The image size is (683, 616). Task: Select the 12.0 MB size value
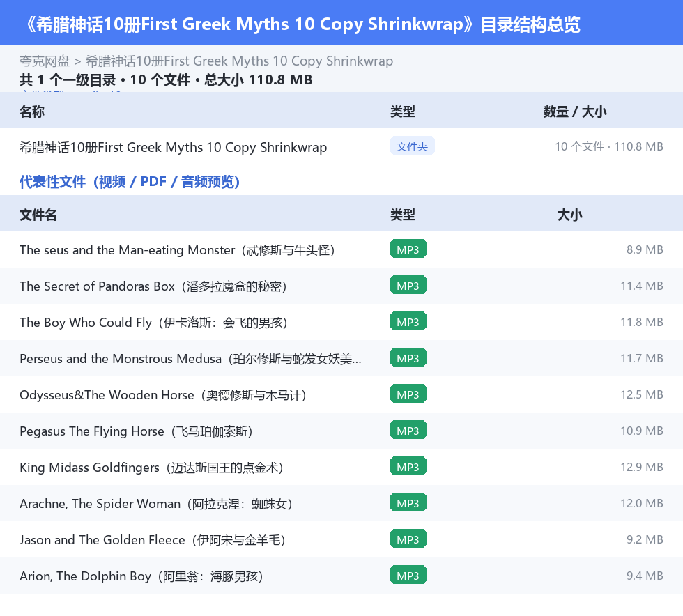[642, 502]
